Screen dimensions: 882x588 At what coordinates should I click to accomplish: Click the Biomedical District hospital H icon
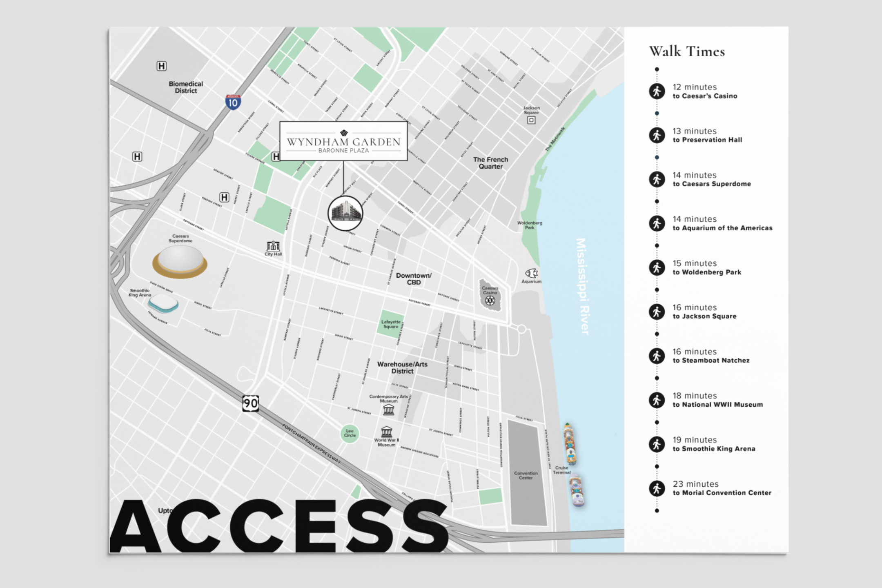click(161, 66)
